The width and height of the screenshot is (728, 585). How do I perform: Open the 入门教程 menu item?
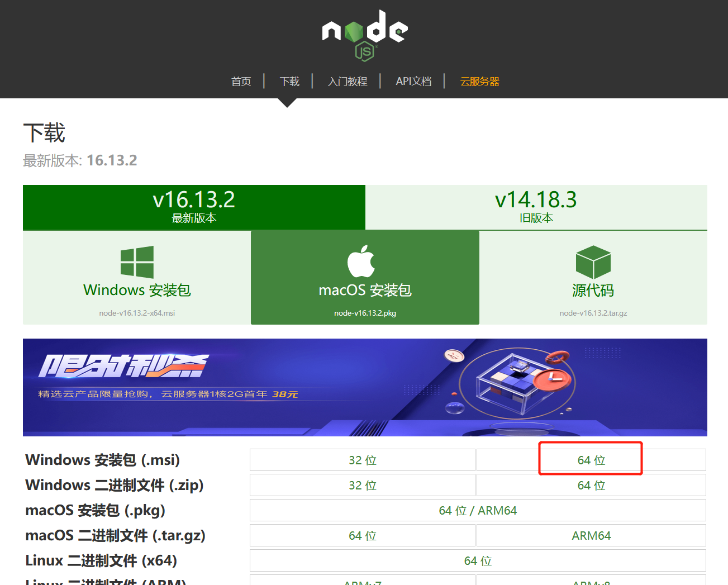point(348,81)
